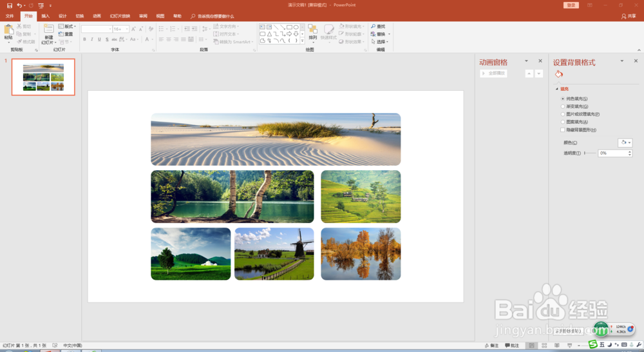
Task: Select Solid fill (纯色填充) radio
Action: [x=563, y=99]
